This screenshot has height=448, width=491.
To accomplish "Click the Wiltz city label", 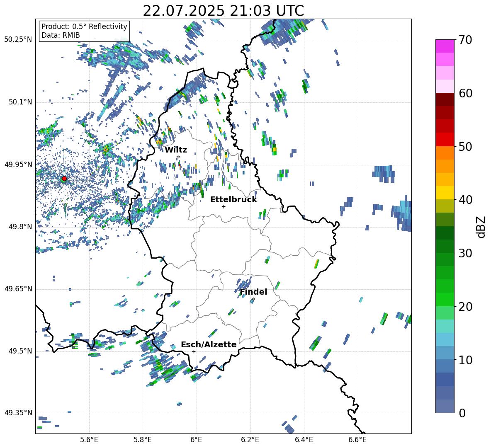I will click(176, 150).
